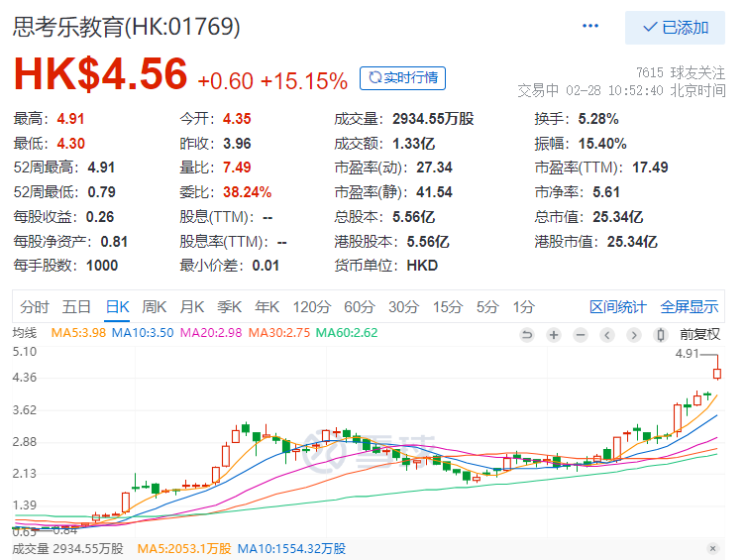Click the 全屏显示 fullscreen link

(690, 306)
